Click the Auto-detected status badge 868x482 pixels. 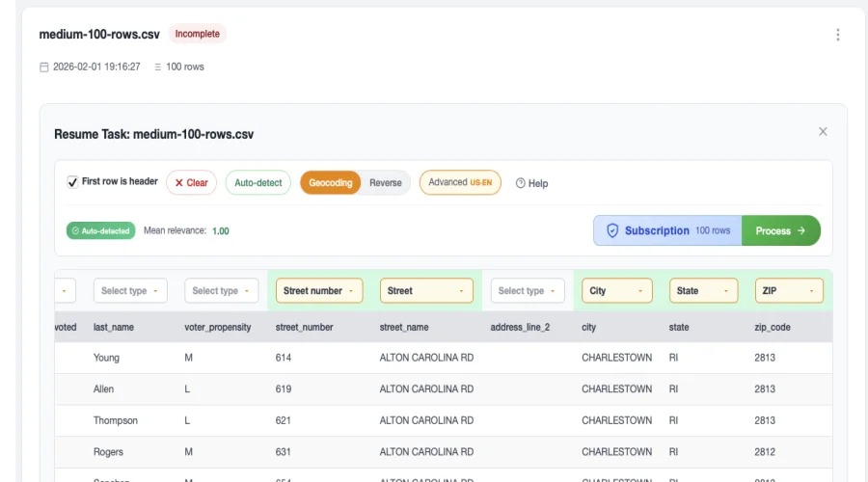[99, 231]
